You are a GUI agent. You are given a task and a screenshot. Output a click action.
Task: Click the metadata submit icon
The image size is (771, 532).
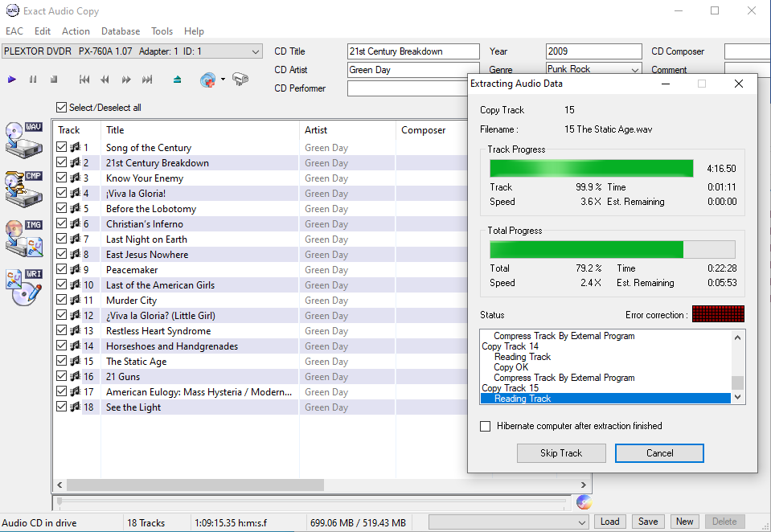240,79
